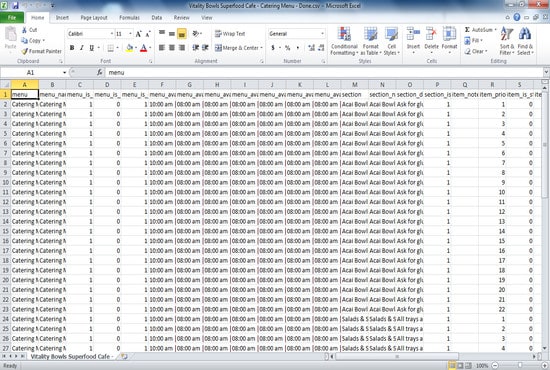The image size is (550, 370).
Task: Toggle Italic formatting
Action: click(x=81, y=48)
